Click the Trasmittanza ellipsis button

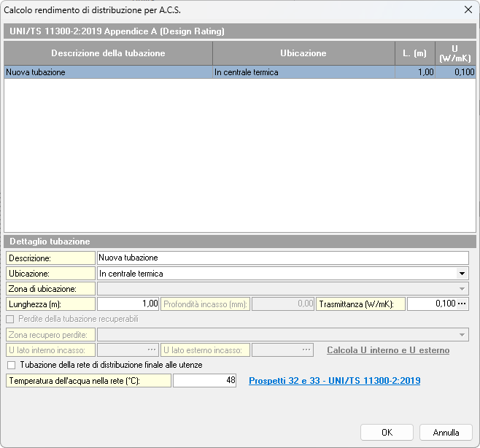point(462,304)
